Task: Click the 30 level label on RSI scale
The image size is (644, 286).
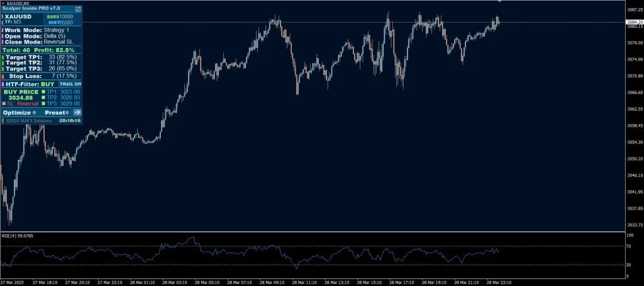Action: [x=629, y=265]
